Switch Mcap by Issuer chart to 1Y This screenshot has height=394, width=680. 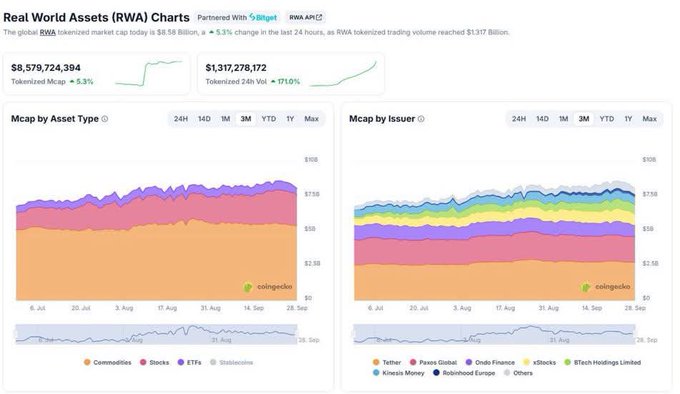click(x=628, y=119)
